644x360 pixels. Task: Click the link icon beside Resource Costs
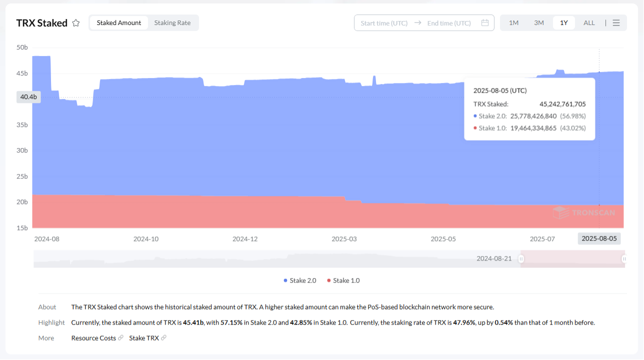pos(120,338)
